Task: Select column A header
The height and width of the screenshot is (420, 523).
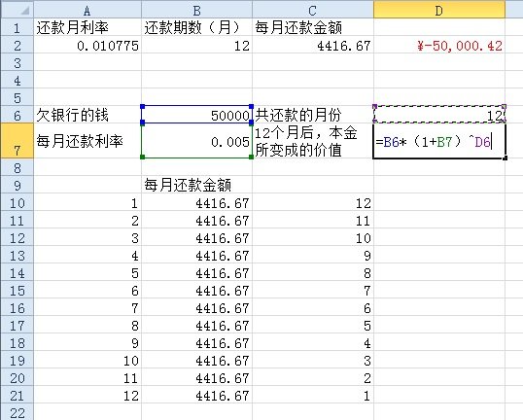Action: [87, 9]
